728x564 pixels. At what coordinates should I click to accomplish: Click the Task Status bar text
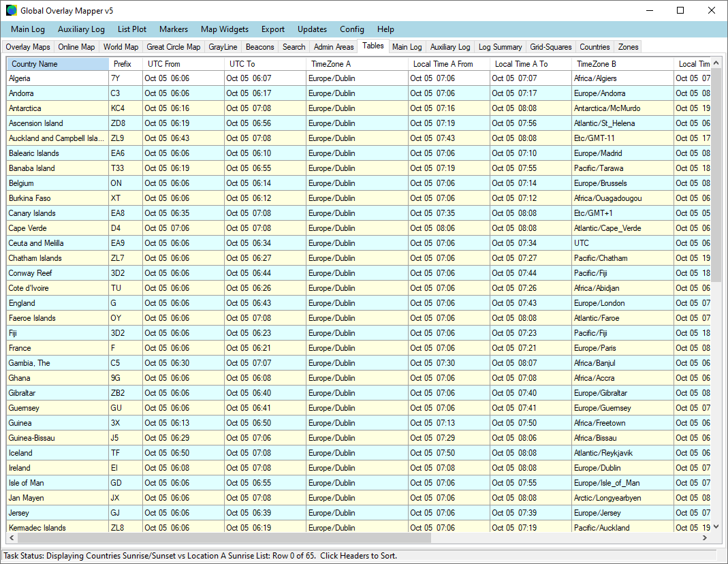click(200, 556)
